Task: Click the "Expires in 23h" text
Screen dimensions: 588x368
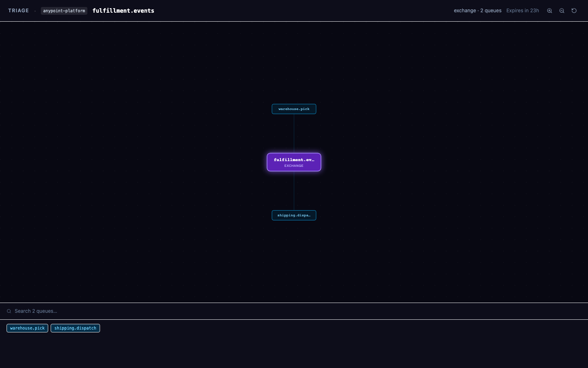Action: pos(523,11)
